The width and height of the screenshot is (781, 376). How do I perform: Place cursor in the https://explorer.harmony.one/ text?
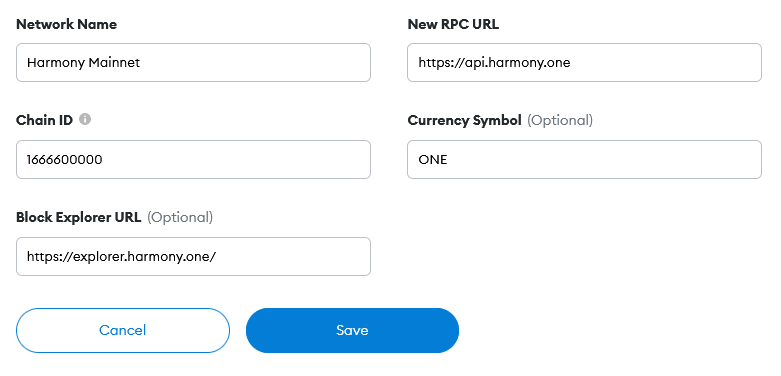pyautogui.click(x=122, y=257)
